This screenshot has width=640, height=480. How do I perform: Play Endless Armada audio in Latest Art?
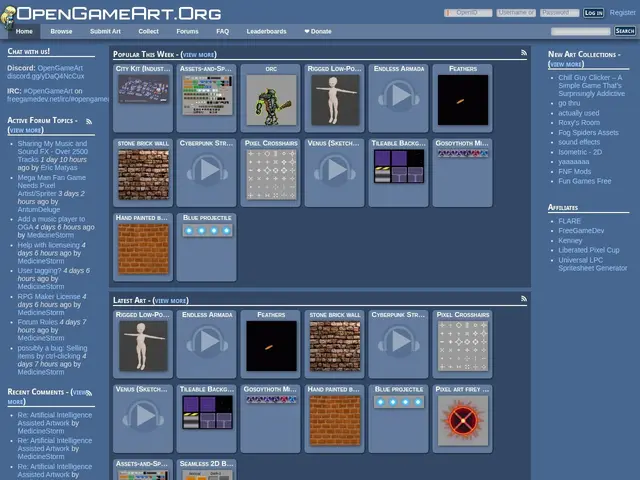[x=207, y=342]
